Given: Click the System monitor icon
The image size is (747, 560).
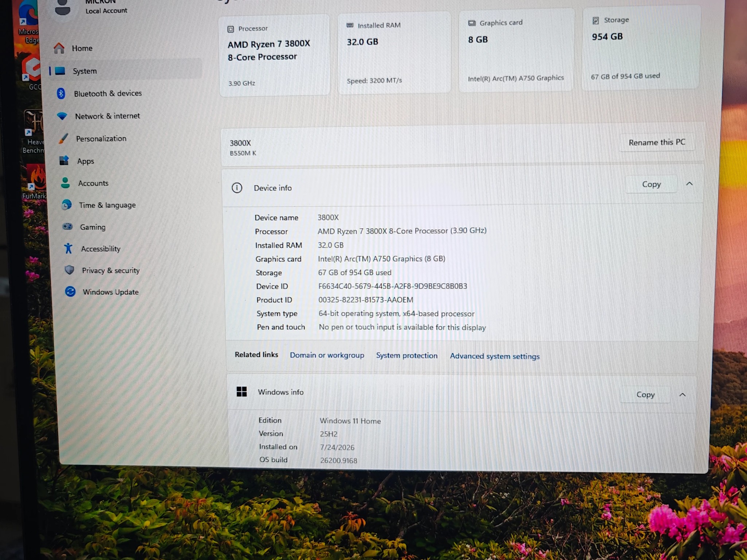Looking at the screenshot, I should [60, 71].
